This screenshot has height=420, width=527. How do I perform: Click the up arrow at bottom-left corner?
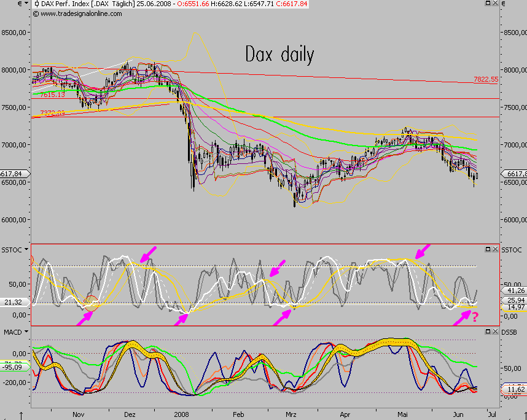click(x=21, y=416)
